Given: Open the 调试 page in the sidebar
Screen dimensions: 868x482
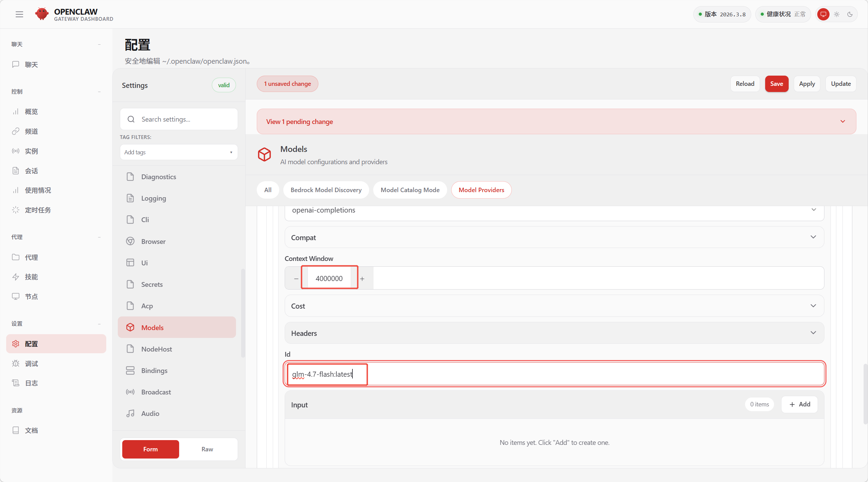Looking at the screenshot, I should tap(31, 363).
